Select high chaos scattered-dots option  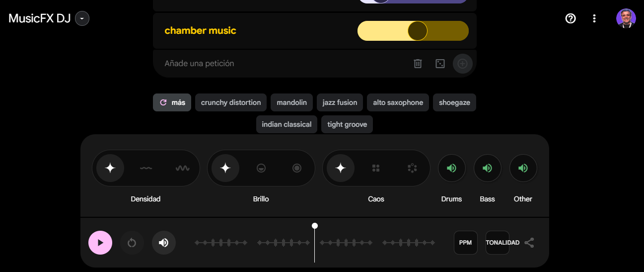click(x=412, y=168)
